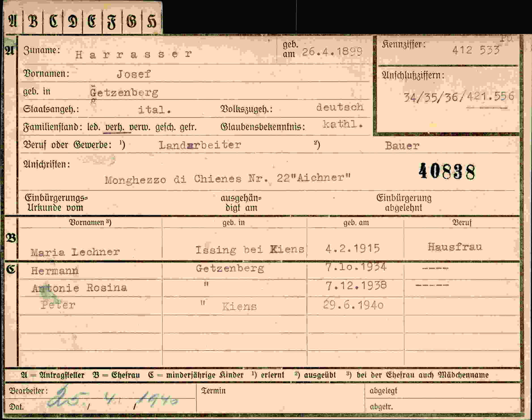
Task: Click marital option 'led.'
Action: pos(94,127)
